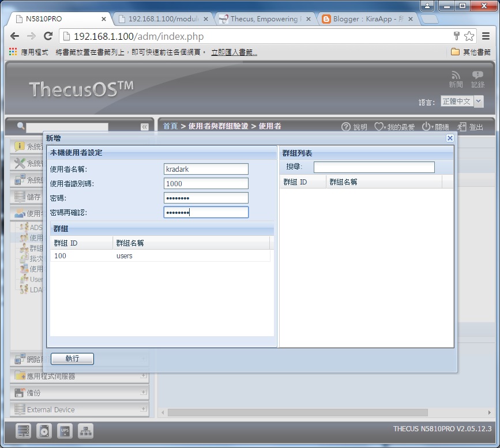The height and width of the screenshot is (448, 500).
Task: Click the 新聞 RSS feed icon
Action: 456,76
